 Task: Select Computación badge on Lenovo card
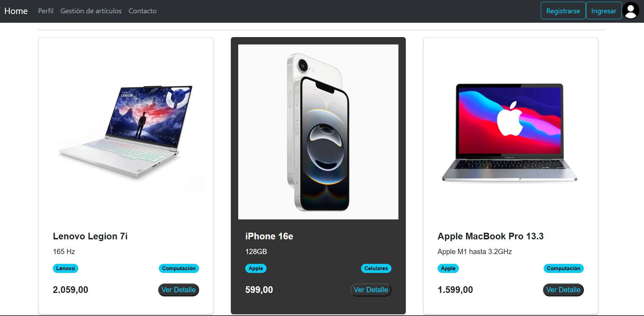tap(179, 268)
